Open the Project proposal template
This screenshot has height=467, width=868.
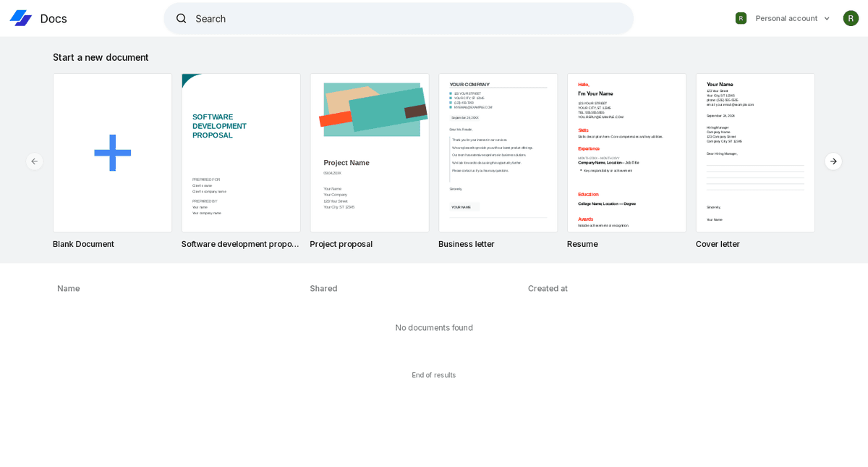370,153
